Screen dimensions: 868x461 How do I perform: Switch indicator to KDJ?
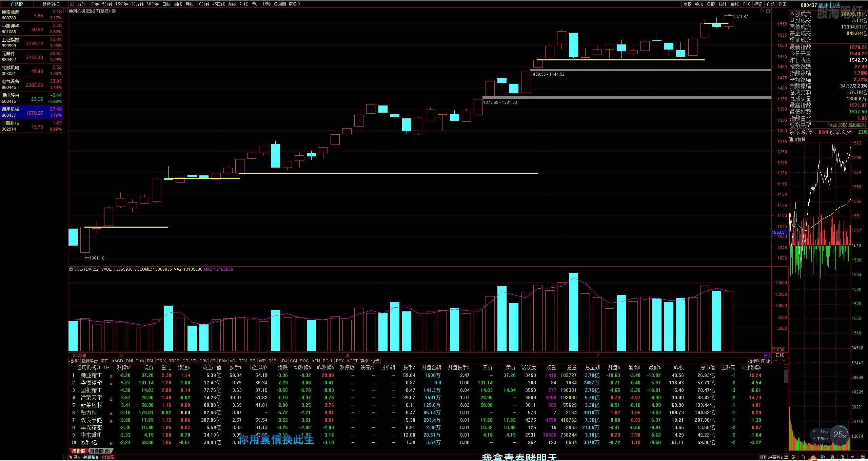point(283,361)
